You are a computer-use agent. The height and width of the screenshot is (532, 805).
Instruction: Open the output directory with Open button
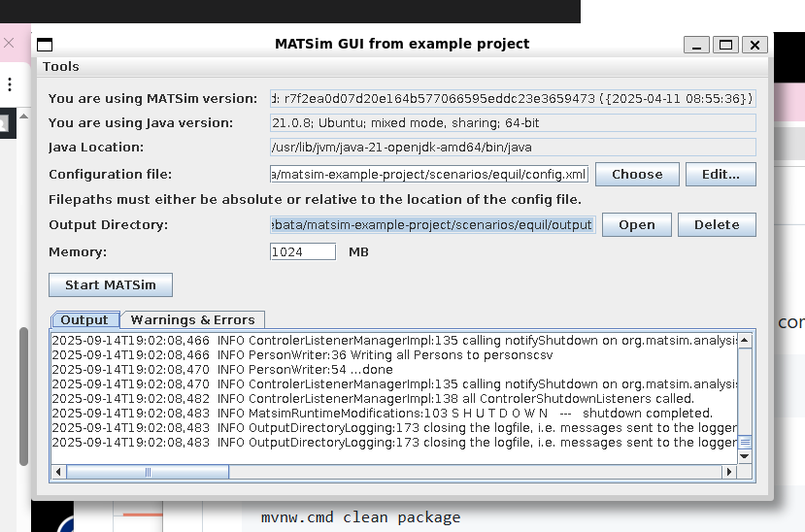tap(637, 224)
